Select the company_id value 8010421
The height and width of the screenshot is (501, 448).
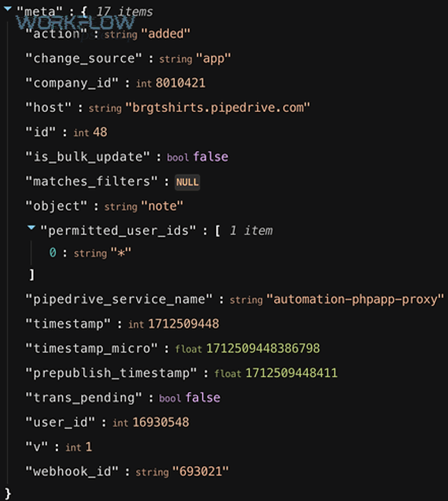[x=180, y=83]
